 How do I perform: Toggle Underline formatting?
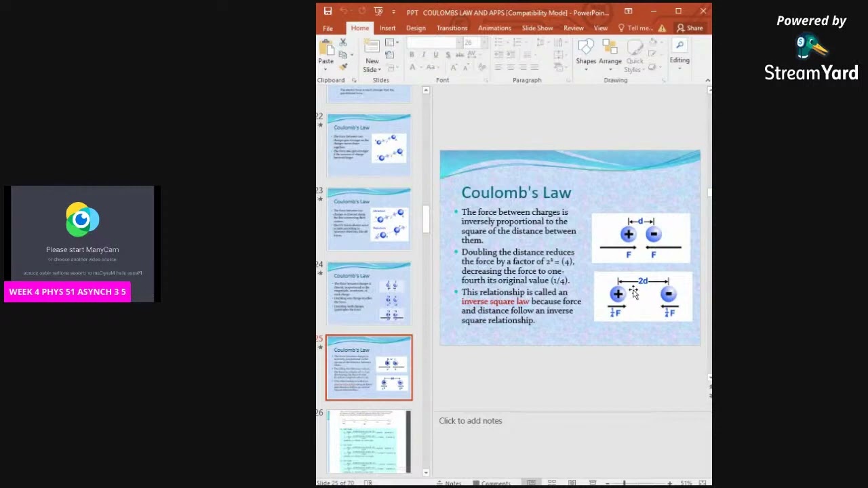tap(436, 54)
